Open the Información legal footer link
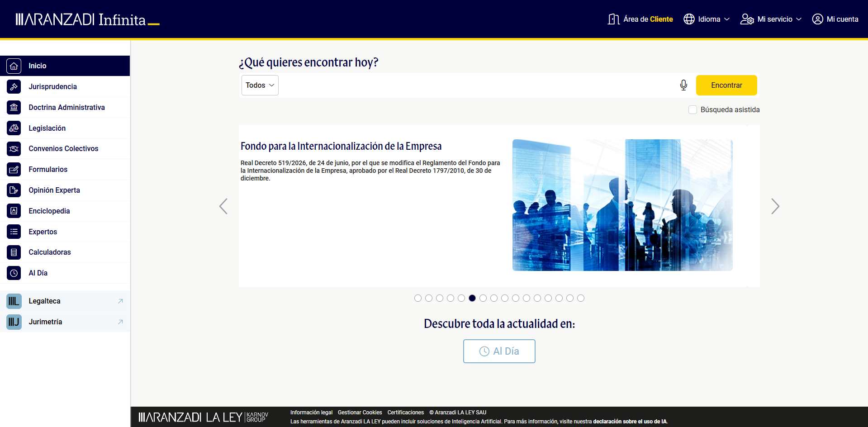This screenshot has width=868, height=427. click(x=311, y=413)
